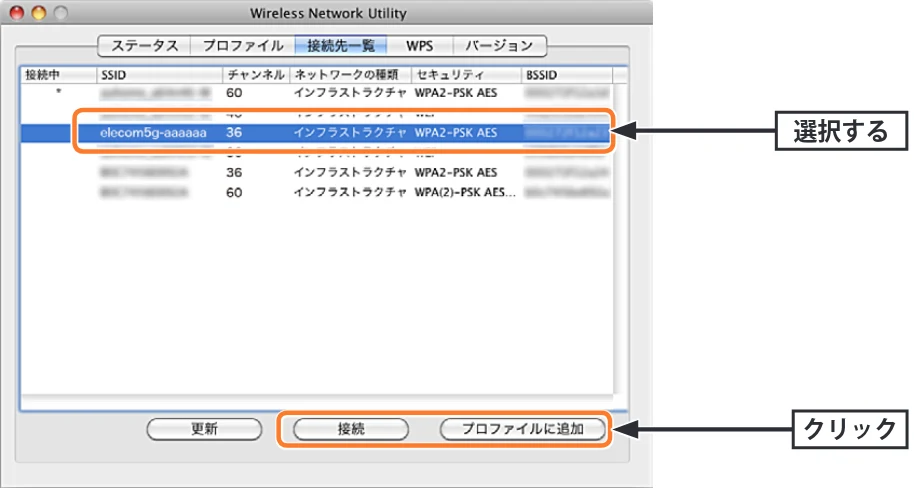
Task: Close the Wireless Network Utility window
Action: 17,12
